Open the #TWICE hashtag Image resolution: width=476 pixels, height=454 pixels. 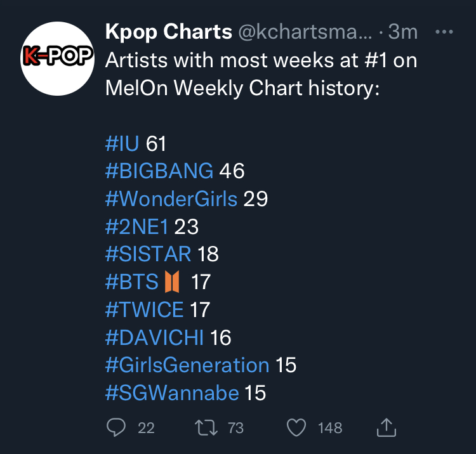pyautogui.click(x=144, y=309)
